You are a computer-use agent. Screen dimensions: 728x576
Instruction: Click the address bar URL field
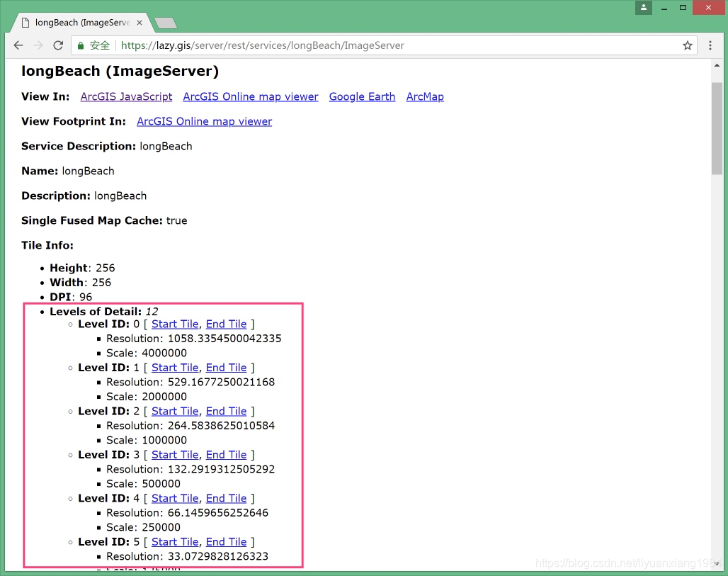(x=397, y=45)
